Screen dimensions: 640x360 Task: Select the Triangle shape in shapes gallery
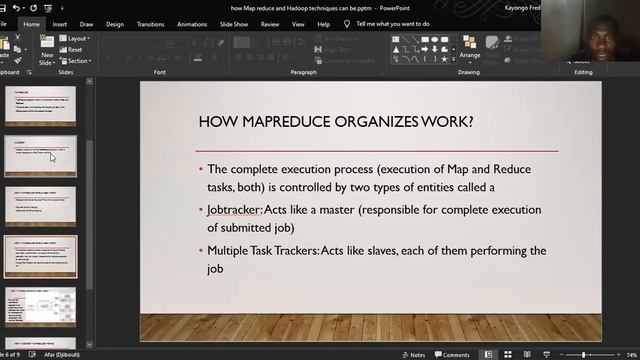point(396,49)
